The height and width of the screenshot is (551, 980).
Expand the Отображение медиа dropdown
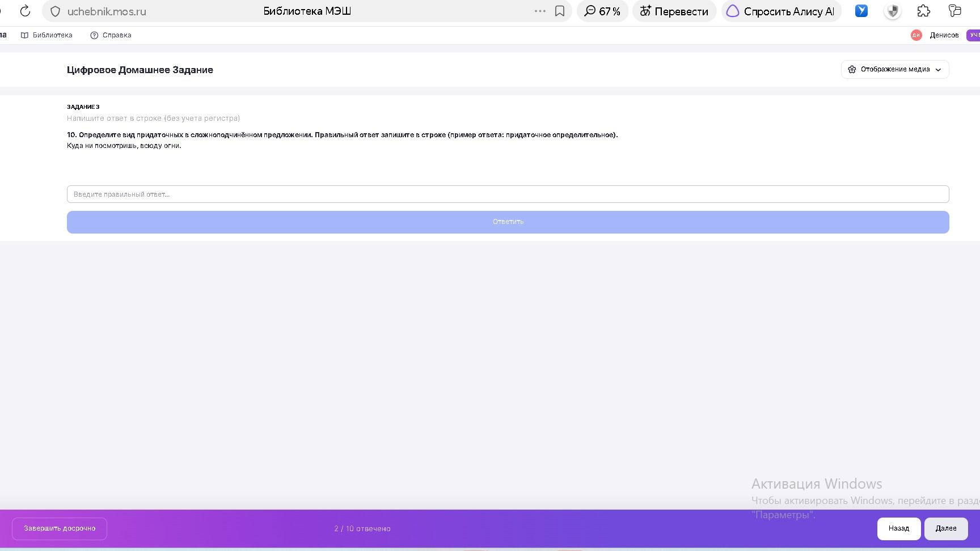tap(895, 69)
